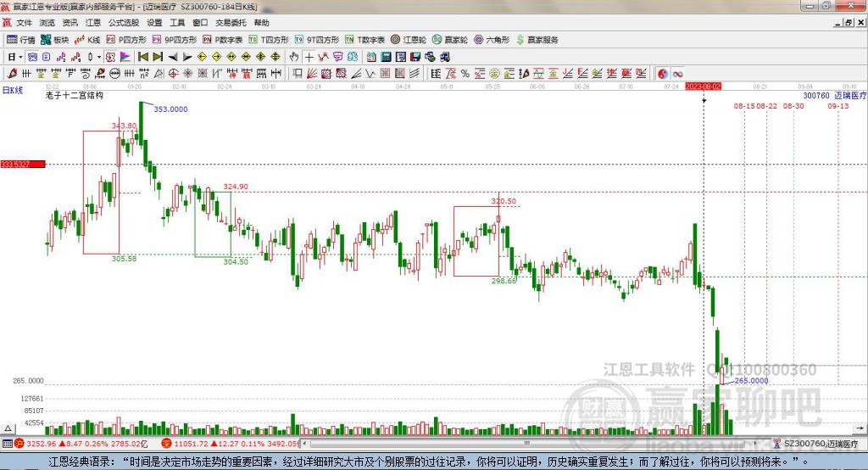Click the up triangle button beside volume
Image resolution: width=868 pixels, height=470 pixels.
click(x=8, y=428)
